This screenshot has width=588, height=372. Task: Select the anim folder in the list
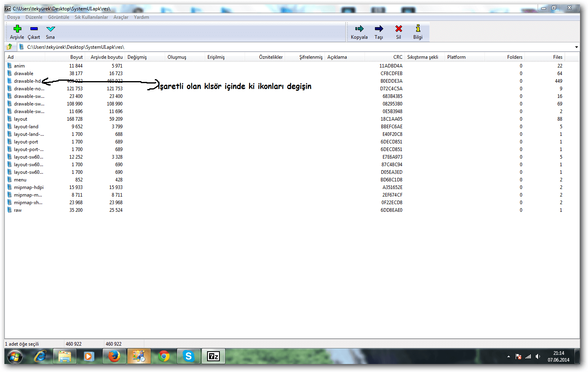point(19,66)
